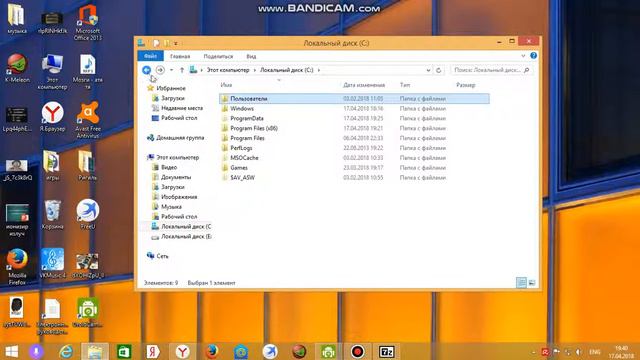
Task: Click the volume icon in system tray
Action: [x=578, y=352]
